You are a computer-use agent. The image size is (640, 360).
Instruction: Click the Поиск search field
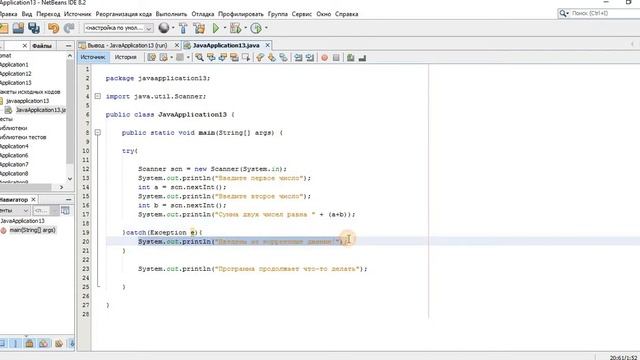(604, 13)
